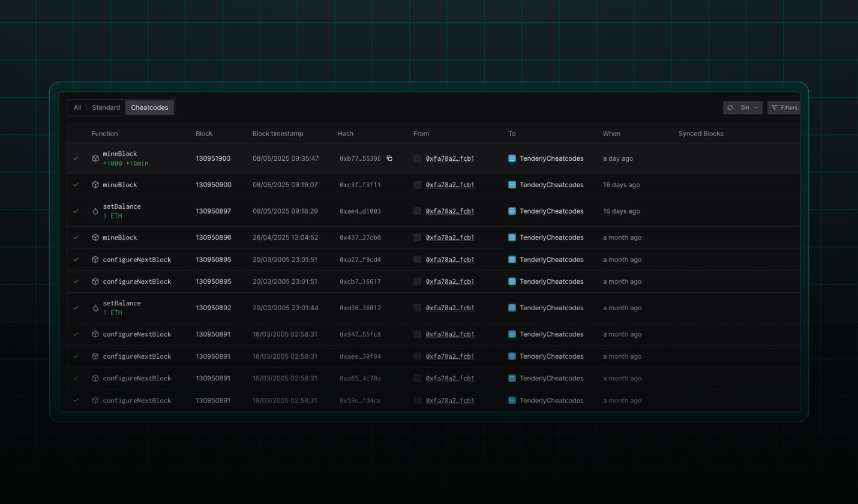
Task: Click the droplet icon of block 130950897
Action: click(95, 211)
